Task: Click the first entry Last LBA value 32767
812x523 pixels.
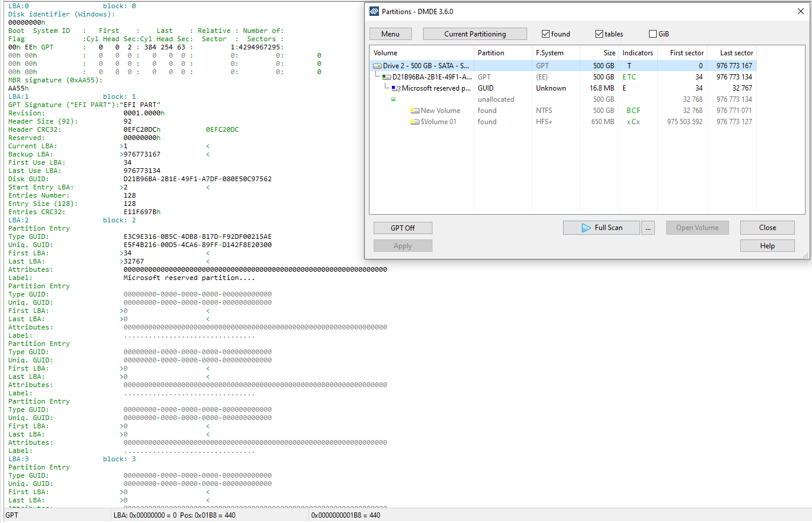Action: 134,261
